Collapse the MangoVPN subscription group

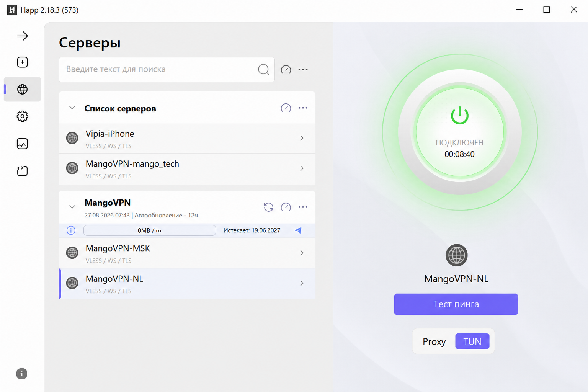click(x=72, y=207)
